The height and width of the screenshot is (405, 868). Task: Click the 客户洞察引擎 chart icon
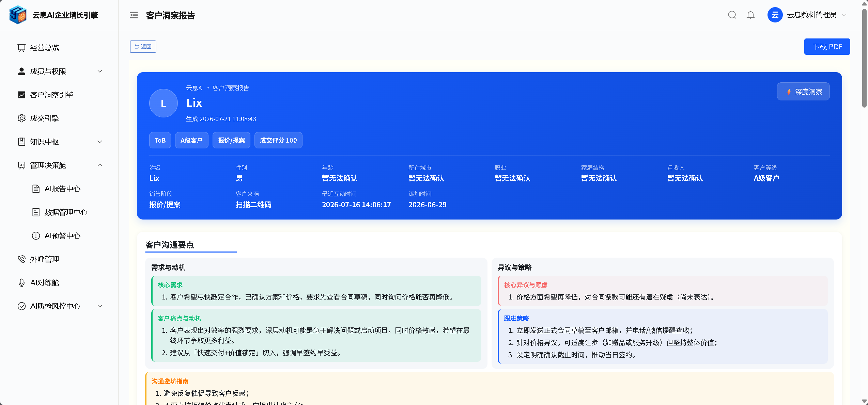tap(21, 95)
